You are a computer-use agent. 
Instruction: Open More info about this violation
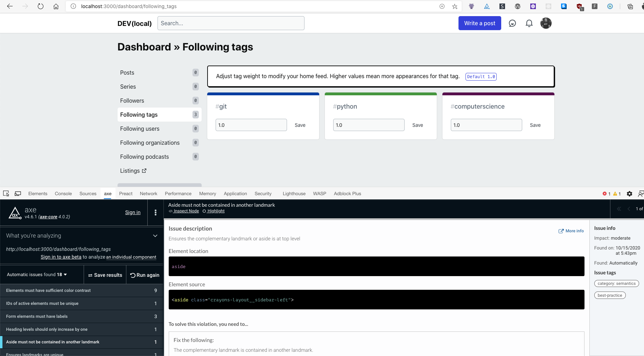point(571,231)
